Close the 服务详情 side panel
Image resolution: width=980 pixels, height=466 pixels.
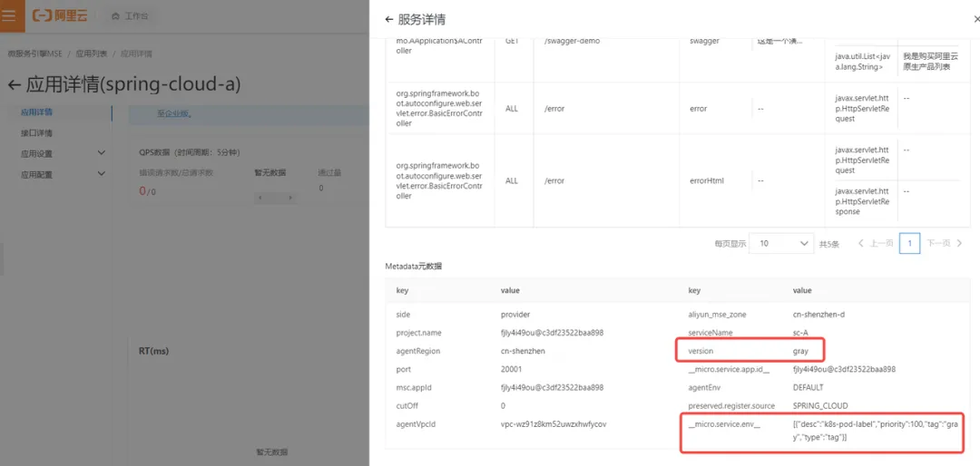tap(976, 19)
